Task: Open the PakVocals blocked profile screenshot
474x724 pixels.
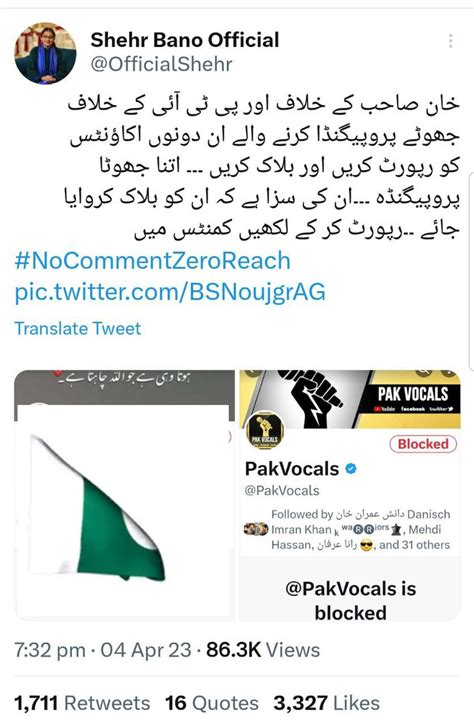Action: [x=350, y=495]
